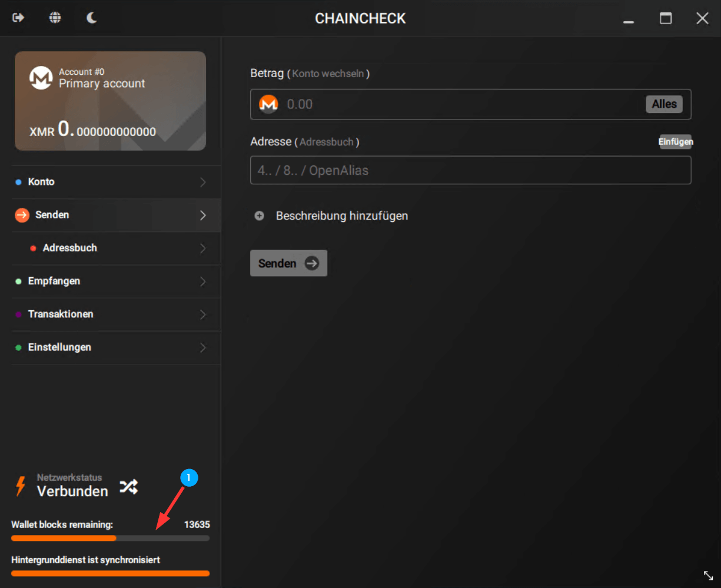Click the logout wallet icon
This screenshot has height=588, width=721.
(18, 18)
